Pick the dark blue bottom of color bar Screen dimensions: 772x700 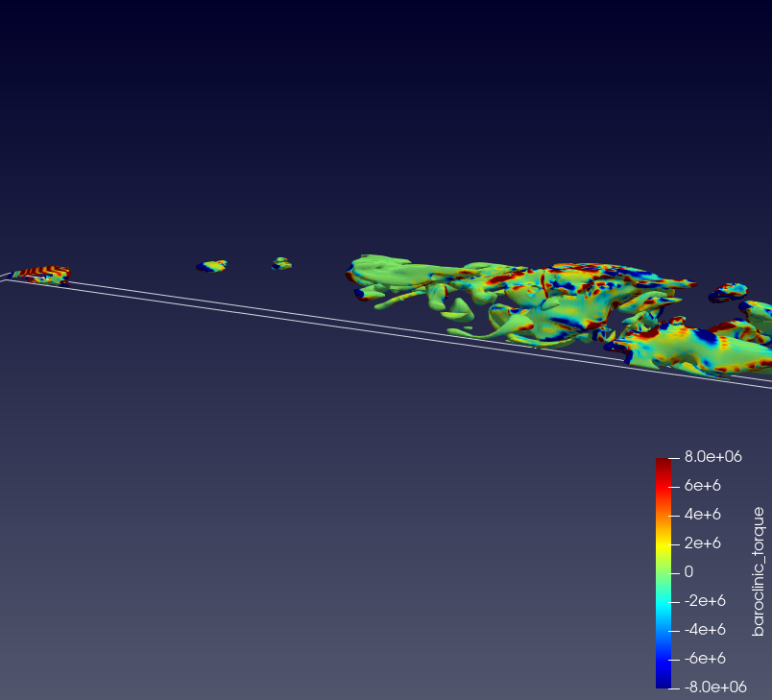[x=663, y=683]
